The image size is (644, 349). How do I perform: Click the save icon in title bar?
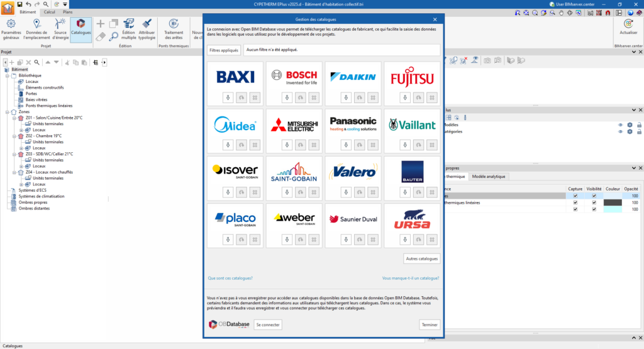(19, 4)
